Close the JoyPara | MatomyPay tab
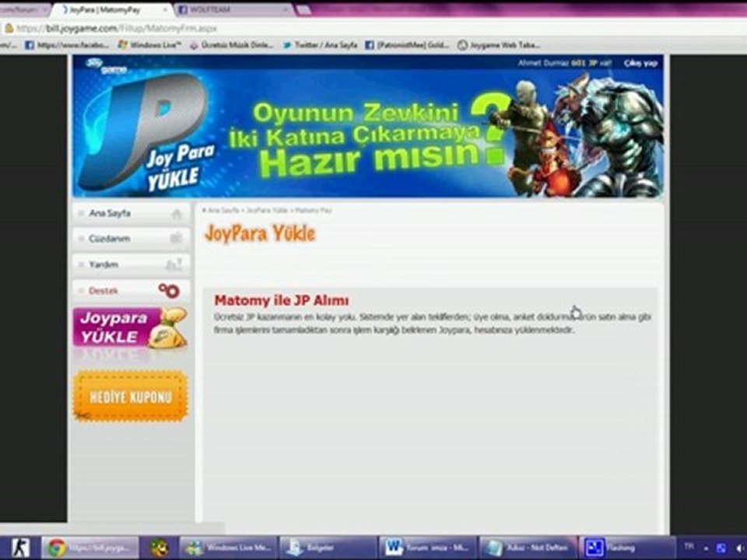747x560 pixels. (x=165, y=9)
